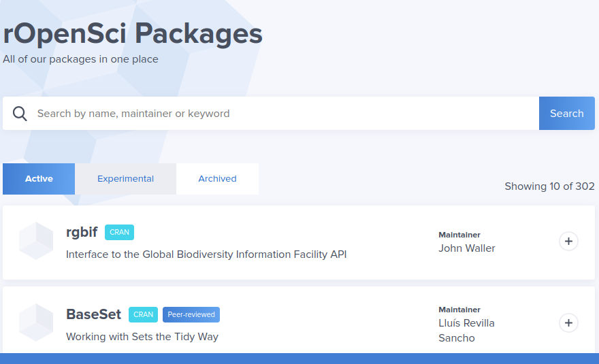Click maintainer Lluís Revilla Sancho
The image size is (599, 364).
tap(466, 330)
